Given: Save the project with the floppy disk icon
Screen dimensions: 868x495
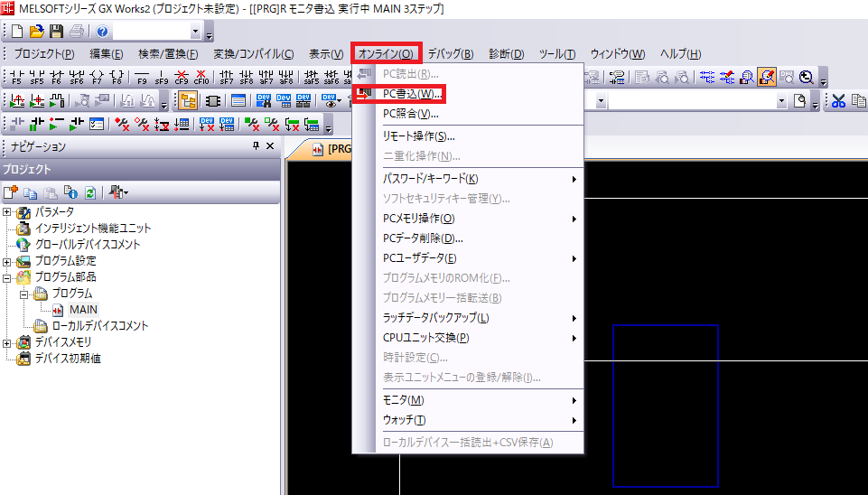Looking at the screenshot, I should click(x=56, y=31).
